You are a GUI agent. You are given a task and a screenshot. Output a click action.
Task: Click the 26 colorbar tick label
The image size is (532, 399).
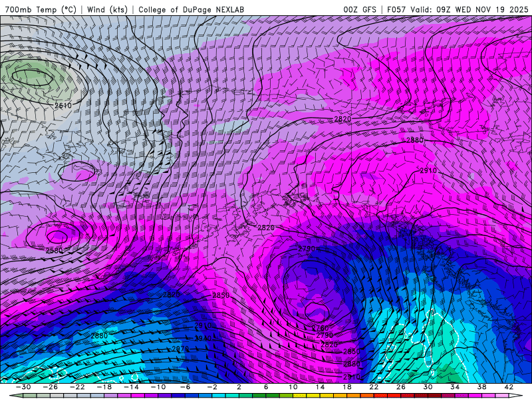click(401, 387)
